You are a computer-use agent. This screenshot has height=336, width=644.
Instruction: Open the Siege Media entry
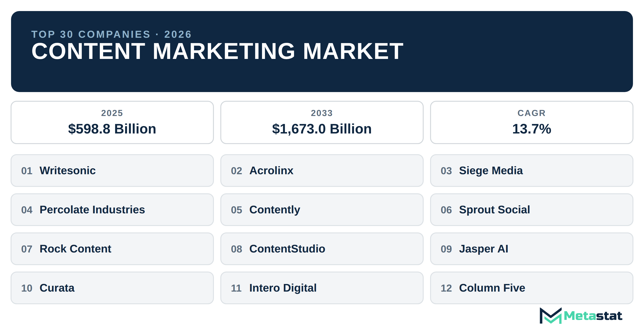532,171
